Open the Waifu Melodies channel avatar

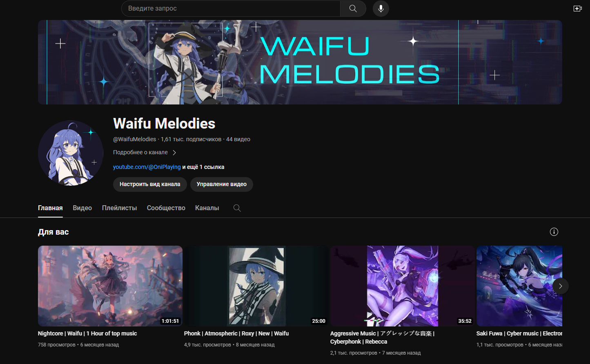[71, 153]
